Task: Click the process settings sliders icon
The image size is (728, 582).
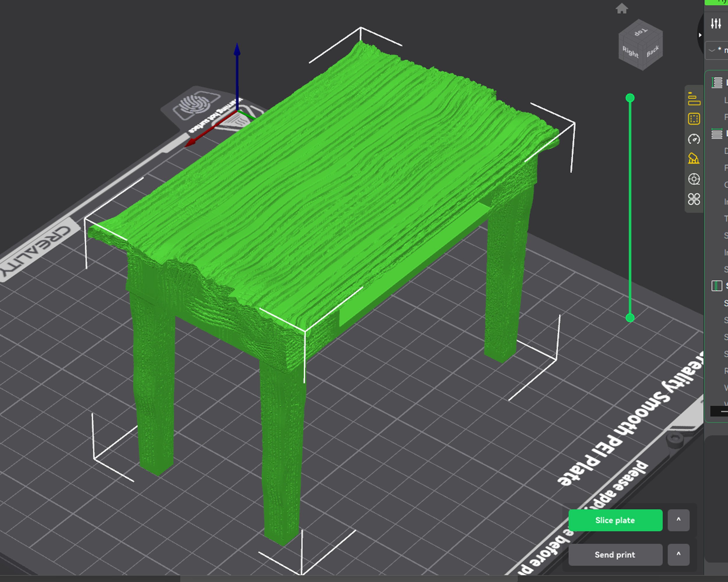Action: [716, 23]
